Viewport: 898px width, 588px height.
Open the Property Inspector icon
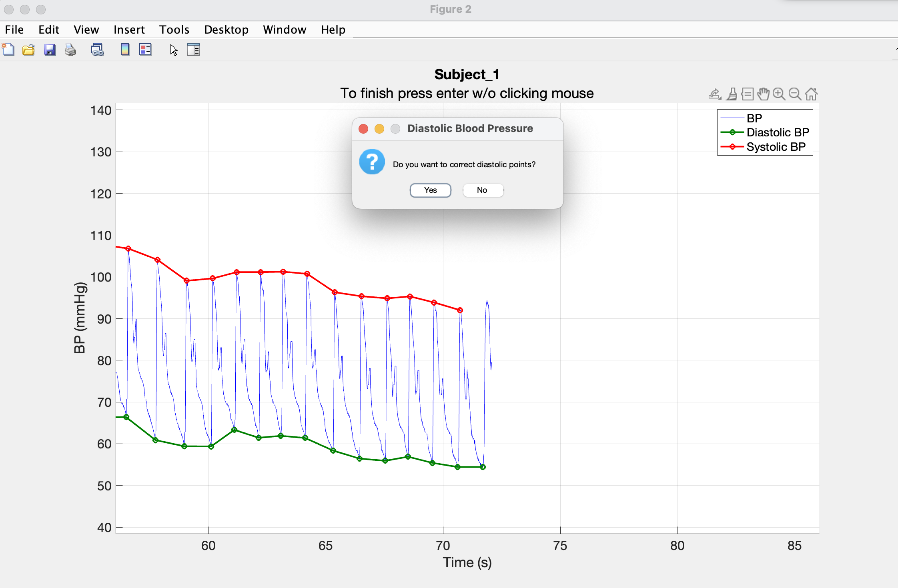(x=194, y=50)
